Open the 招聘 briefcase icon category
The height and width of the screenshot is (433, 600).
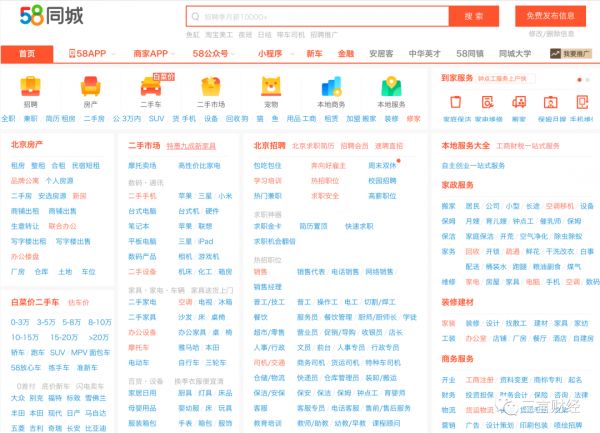(31, 88)
